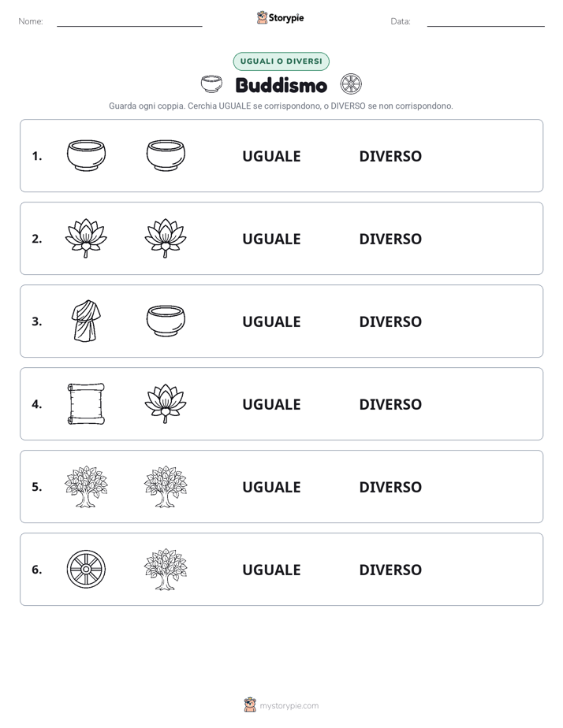The height and width of the screenshot is (728, 563).
Task: Select UGUALE for row 1
Action: tap(271, 156)
